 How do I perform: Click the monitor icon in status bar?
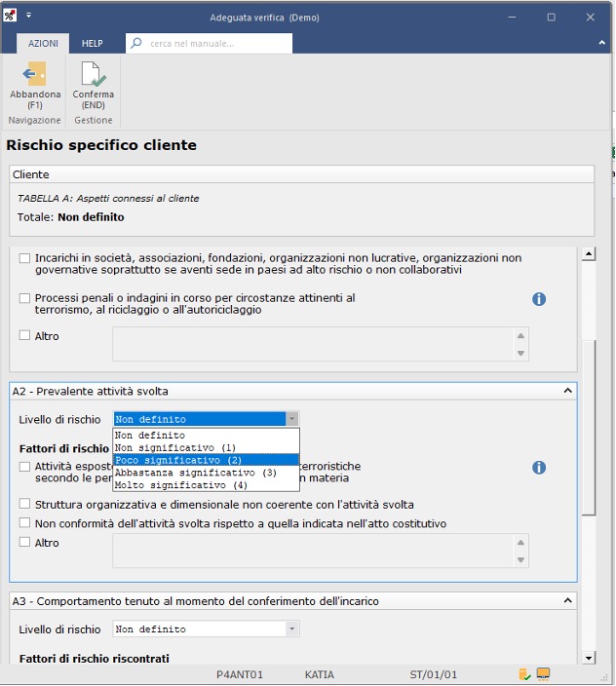[x=544, y=673]
